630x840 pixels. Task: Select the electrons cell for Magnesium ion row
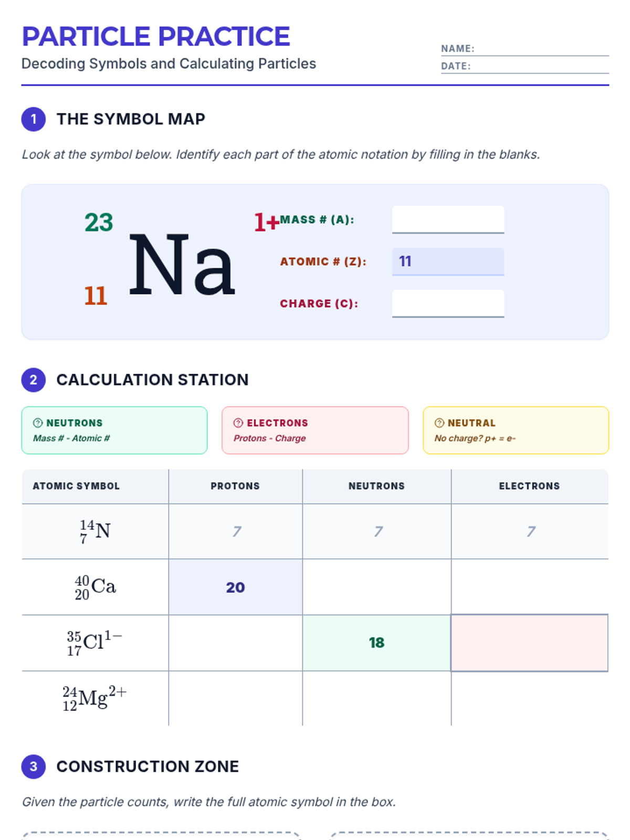(529, 698)
